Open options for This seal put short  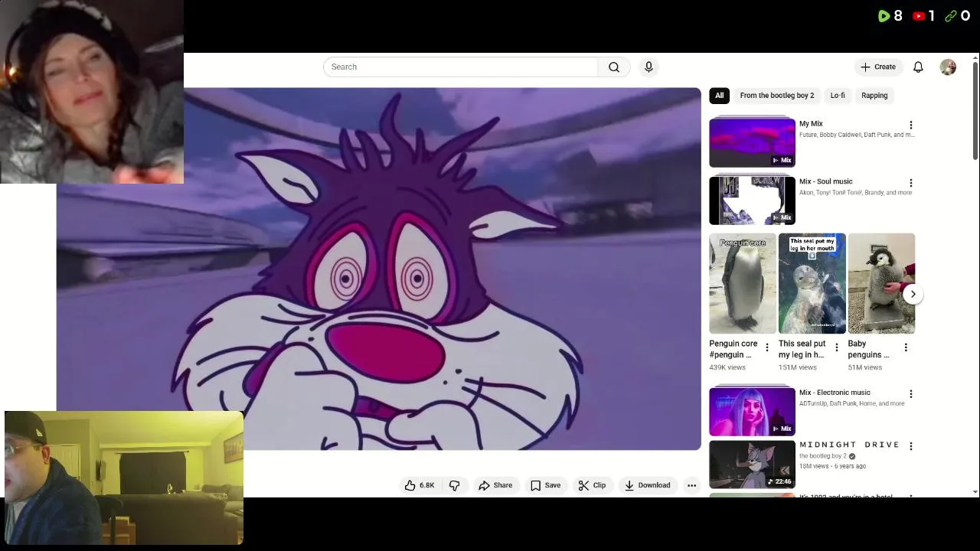point(836,348)
